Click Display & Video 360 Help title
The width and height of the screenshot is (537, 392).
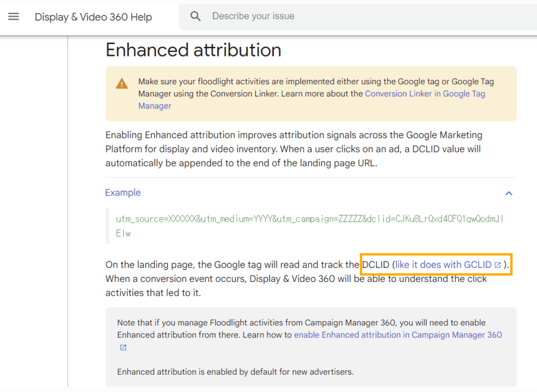click(x=93, y=17)
